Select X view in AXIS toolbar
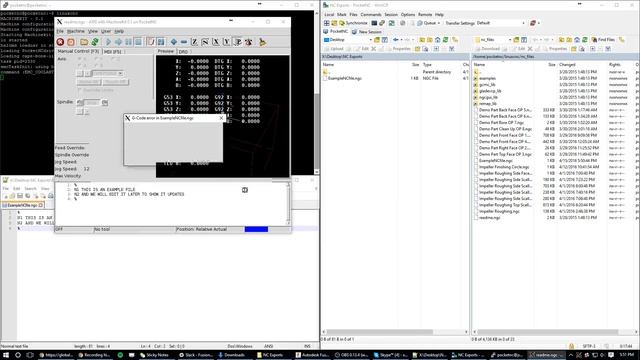The height and width of the screenshot is (360, 640). click(216, 42)
